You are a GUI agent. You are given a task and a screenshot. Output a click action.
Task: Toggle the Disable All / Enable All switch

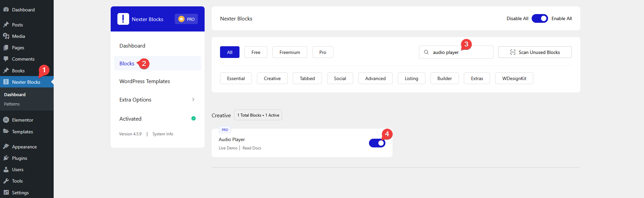[540, 18]
